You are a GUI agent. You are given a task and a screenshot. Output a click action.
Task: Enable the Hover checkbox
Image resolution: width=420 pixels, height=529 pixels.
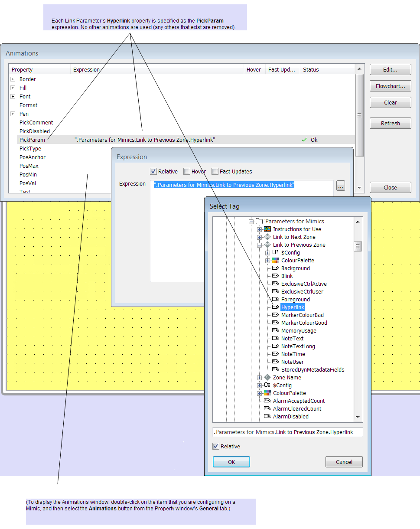pyautogui.click(x=186, y=171)
